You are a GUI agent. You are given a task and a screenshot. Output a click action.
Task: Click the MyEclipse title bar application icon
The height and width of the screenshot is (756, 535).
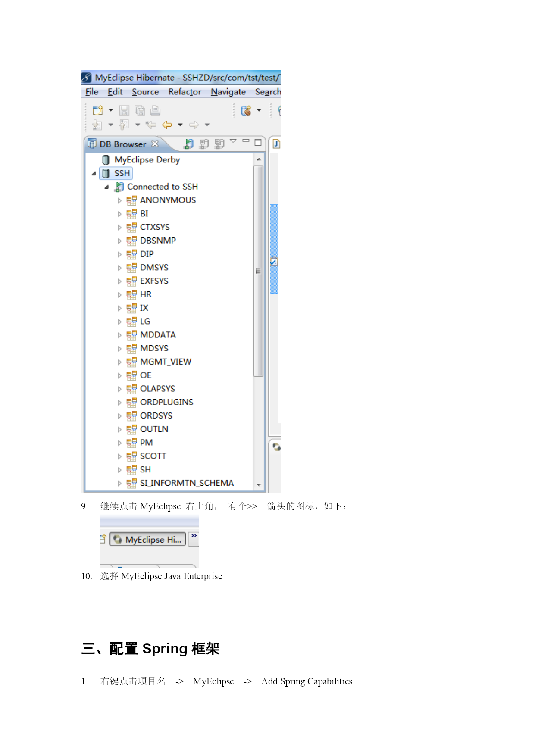[86, 78]
